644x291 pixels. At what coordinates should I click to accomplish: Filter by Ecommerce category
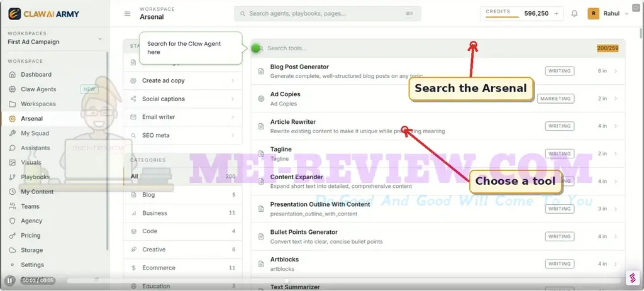(183, 268)
